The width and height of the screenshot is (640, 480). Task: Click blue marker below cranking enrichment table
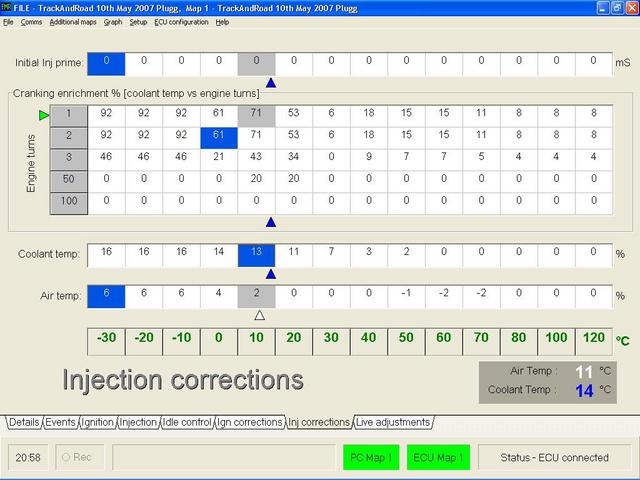271,222
